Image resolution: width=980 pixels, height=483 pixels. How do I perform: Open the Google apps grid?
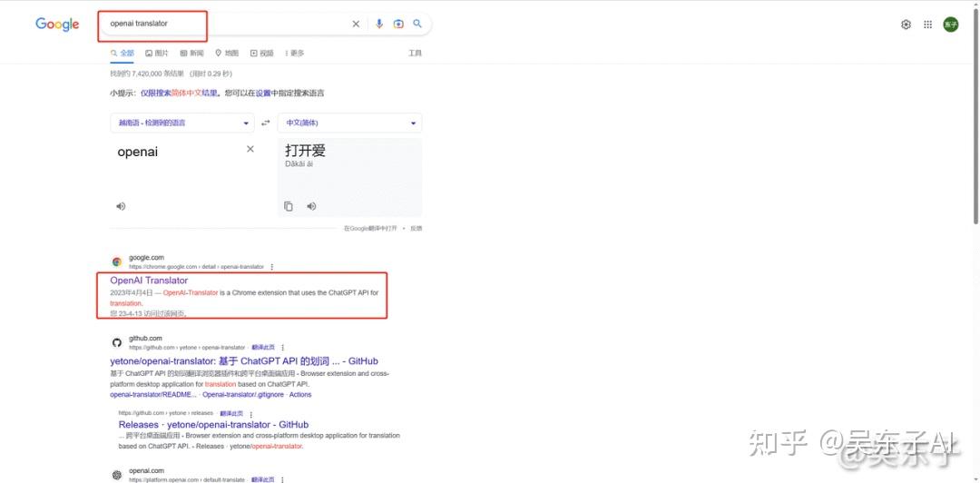point(928,25)
